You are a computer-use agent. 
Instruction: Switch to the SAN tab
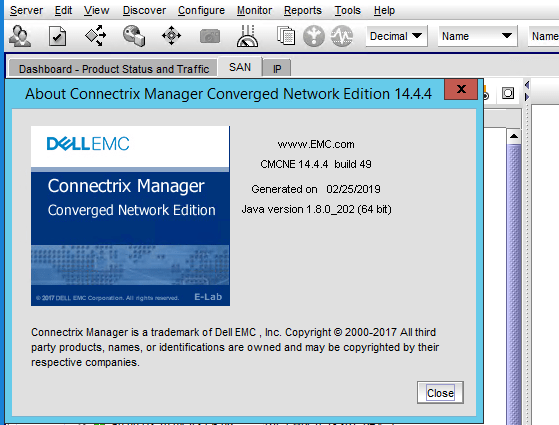point(240,67)
